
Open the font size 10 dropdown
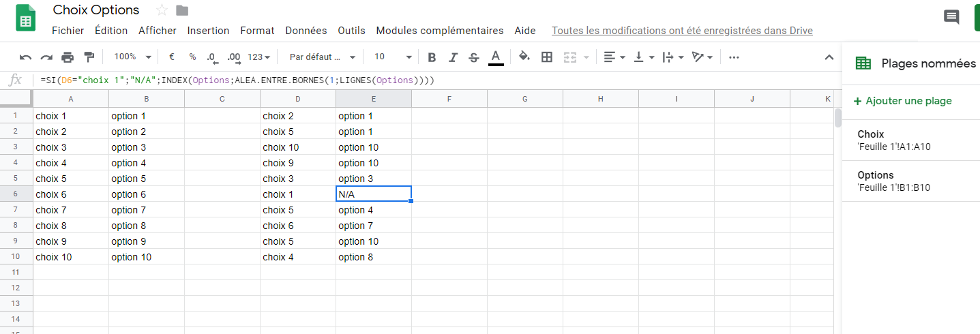pos(393,57)
